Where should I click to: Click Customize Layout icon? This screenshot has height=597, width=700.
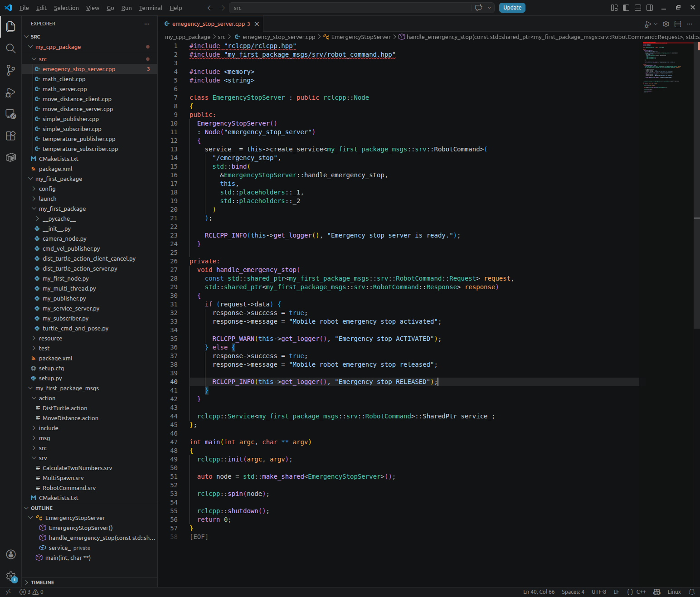pyautogui.click(x=614, y=8)
